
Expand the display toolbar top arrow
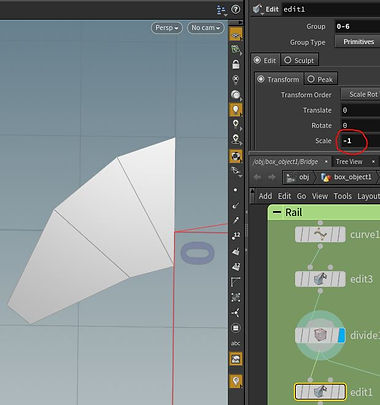pos(240,23)
